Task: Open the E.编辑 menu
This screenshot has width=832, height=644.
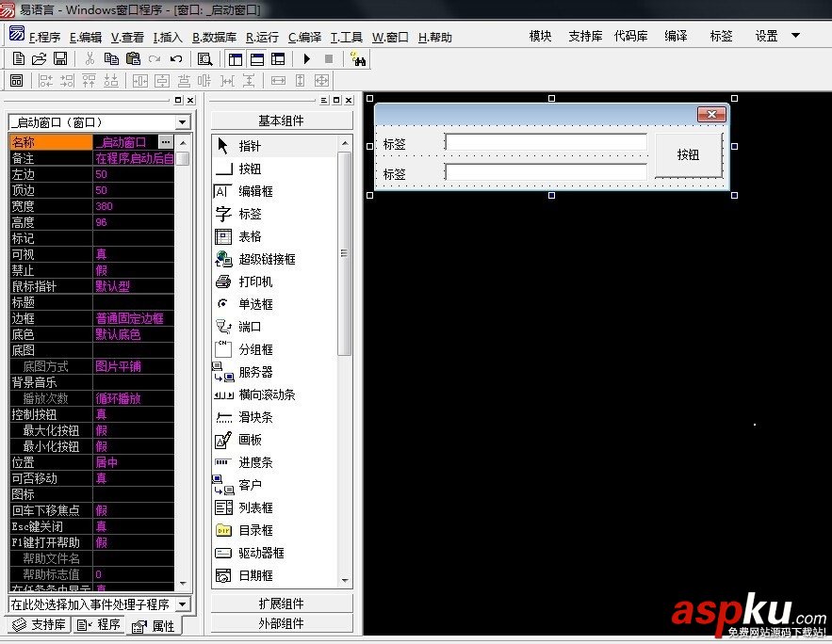Action: (86, 37)
